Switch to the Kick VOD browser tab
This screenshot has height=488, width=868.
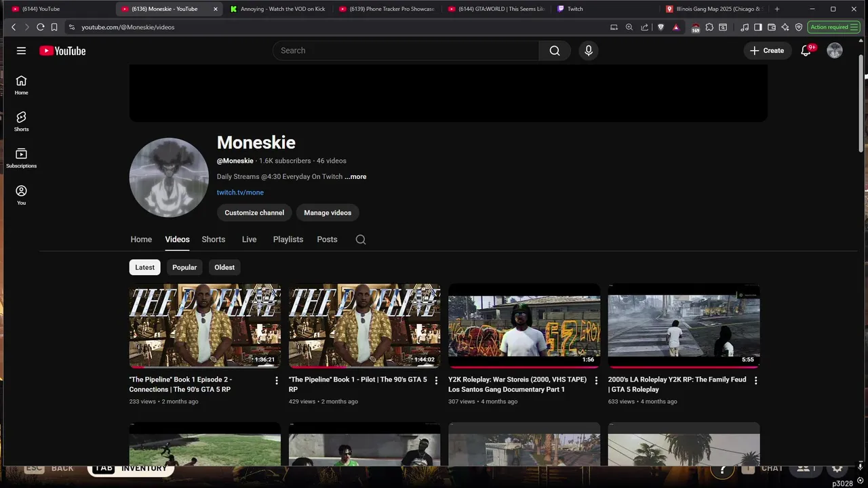click(277, 9)
